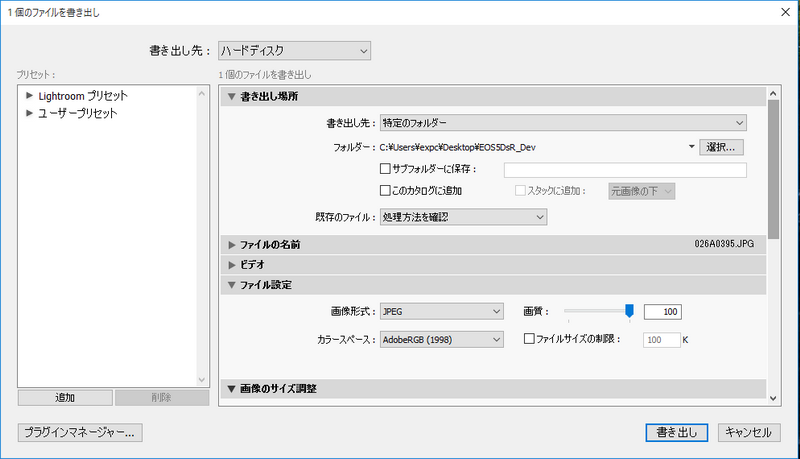
Task: Click the 選択... folder button
Action: tap(721, 147)
